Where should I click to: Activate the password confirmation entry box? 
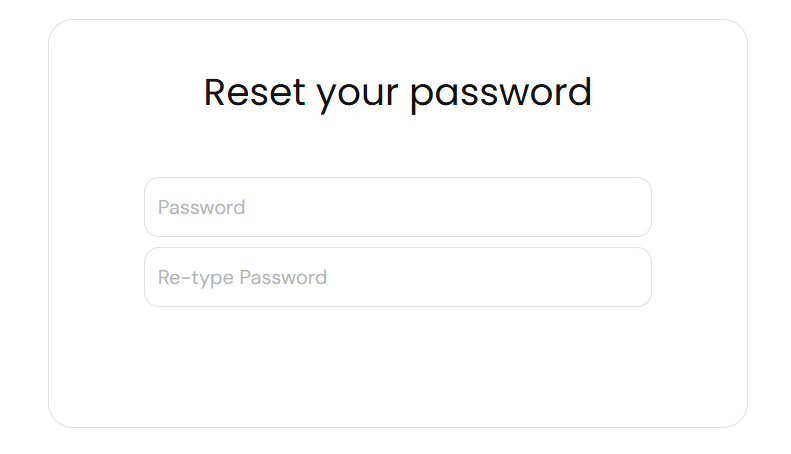397,277
